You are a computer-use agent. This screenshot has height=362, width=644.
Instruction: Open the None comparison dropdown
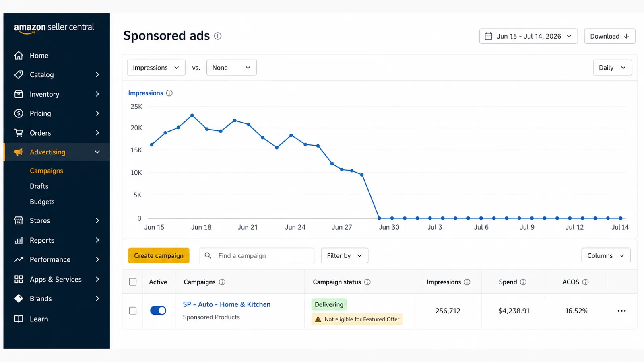[231, 68]
